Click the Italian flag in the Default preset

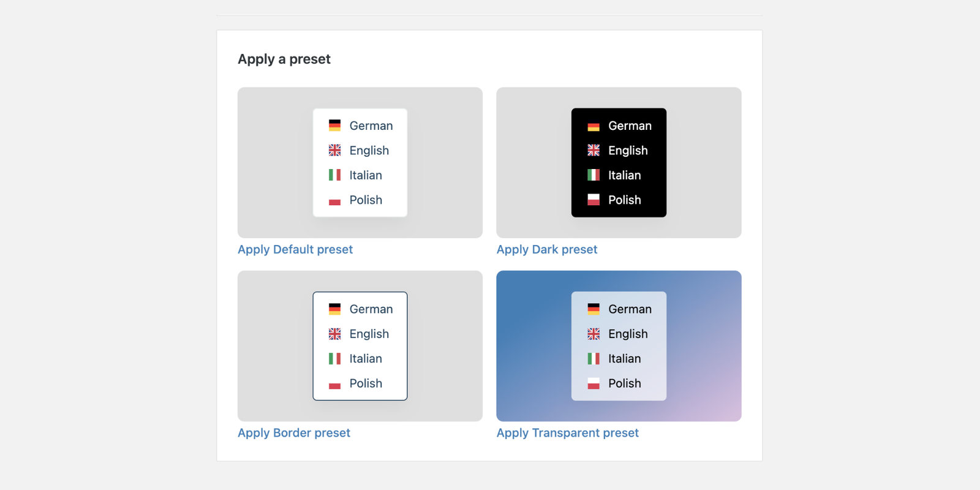(x=334, y=175)
